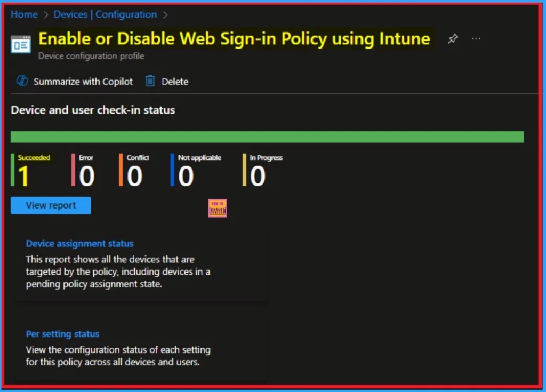Open the Device assignment status report
The height and width of the screenshot is (392, 546).
point(79,244)
